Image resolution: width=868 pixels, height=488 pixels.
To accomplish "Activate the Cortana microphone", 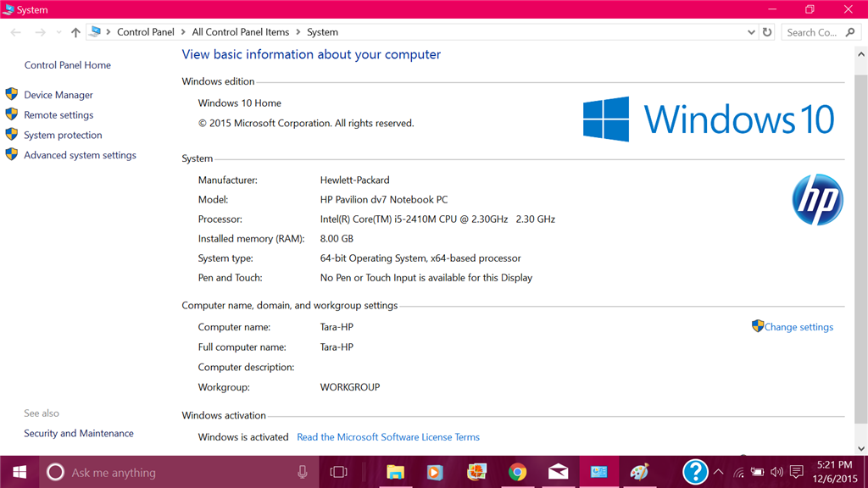I will 303,472.
